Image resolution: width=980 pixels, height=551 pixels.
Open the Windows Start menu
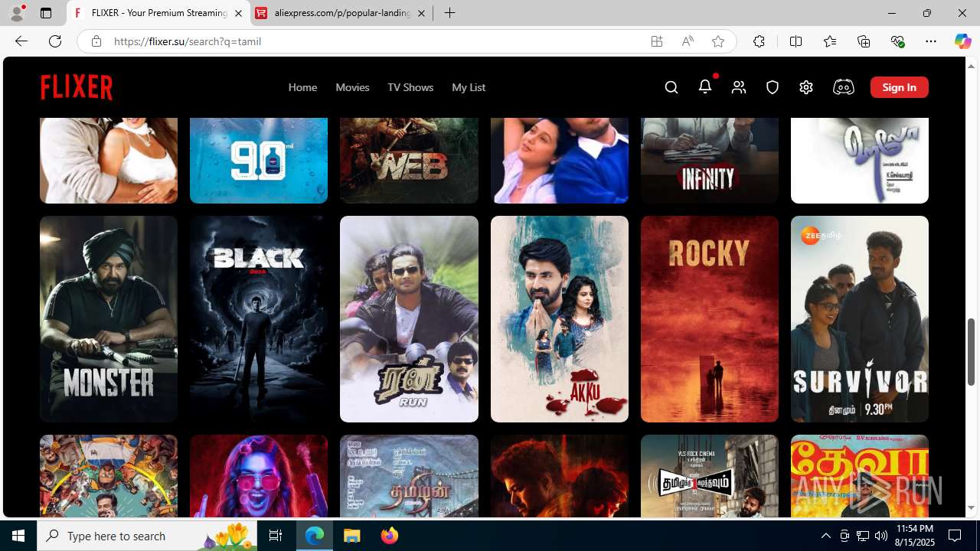point(18,536)
